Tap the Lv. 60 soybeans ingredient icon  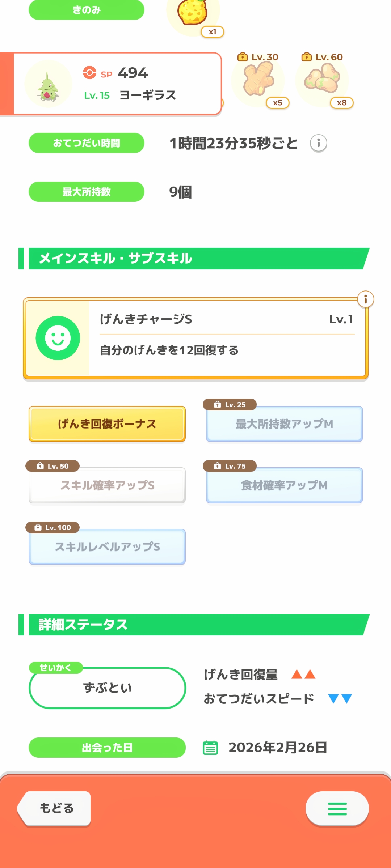click(x=322, y=79)
